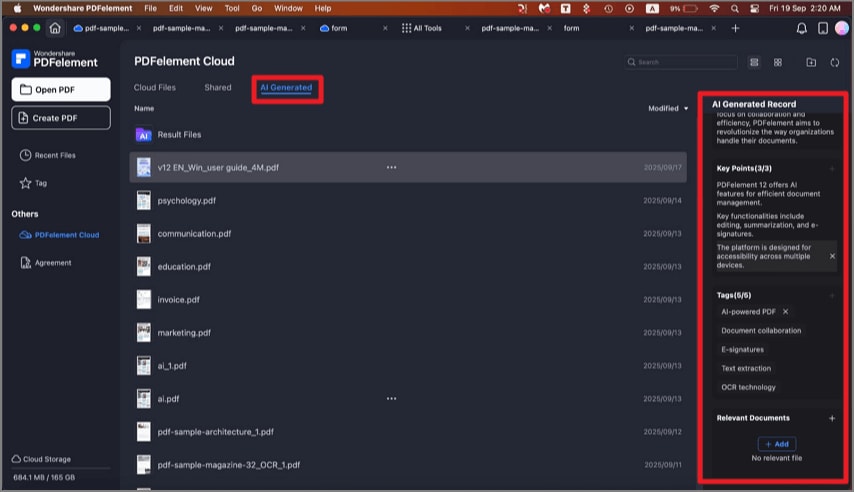Open macOS Spotlight search icon

(735, 8)
